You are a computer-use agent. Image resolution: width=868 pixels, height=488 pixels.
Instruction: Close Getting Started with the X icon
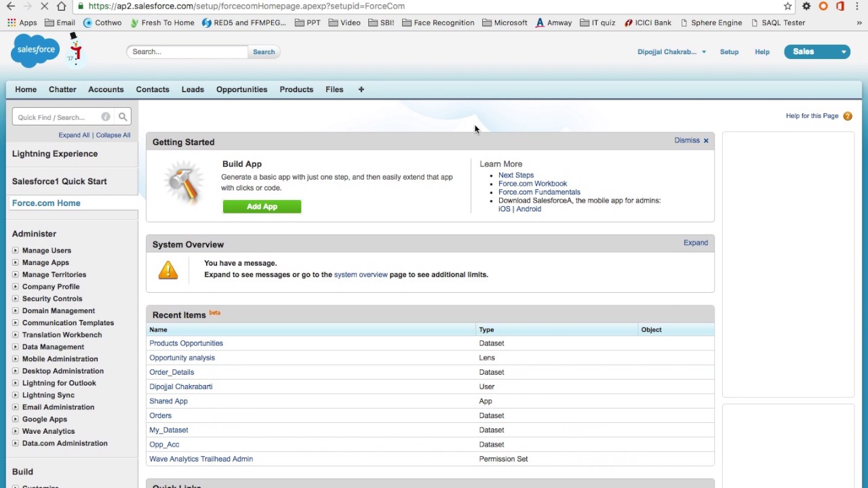pyautogui.click(x=706, y=141)
